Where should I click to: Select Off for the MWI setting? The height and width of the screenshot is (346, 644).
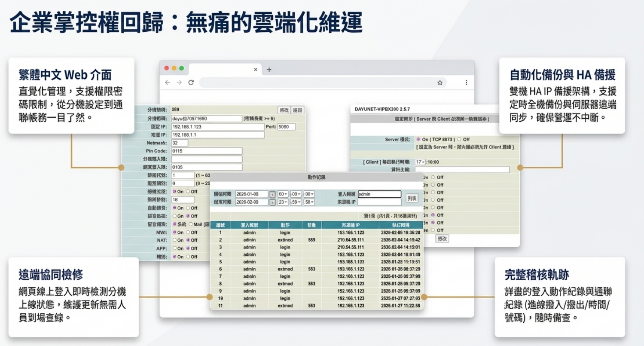(188, 233)
